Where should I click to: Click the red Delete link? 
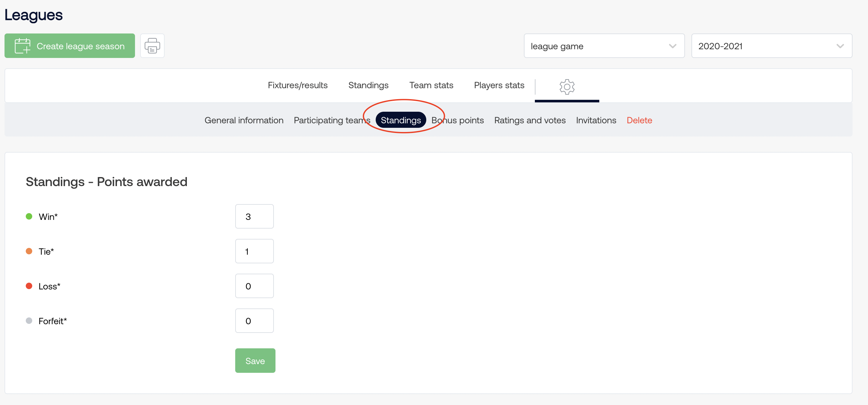pos(639,120)
